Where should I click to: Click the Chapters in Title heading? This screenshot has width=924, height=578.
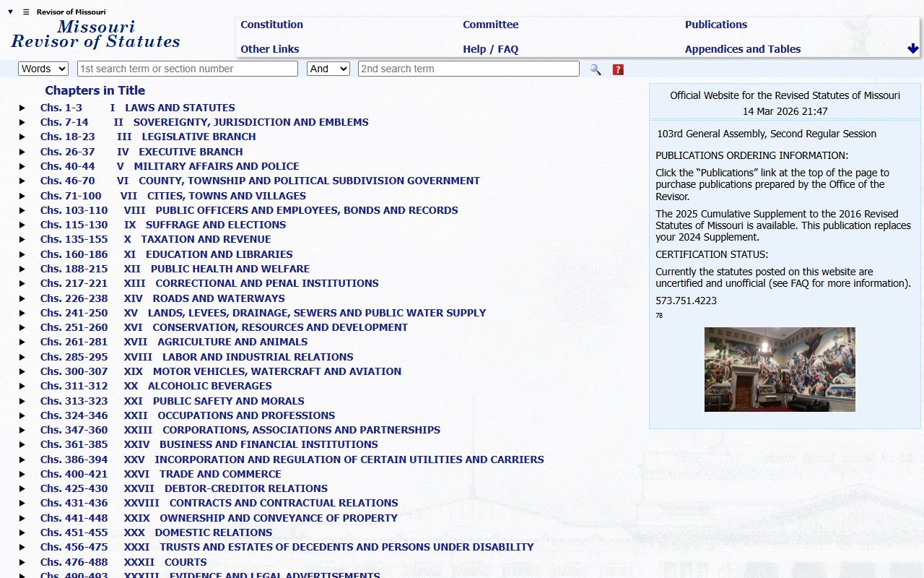(95, 90)
